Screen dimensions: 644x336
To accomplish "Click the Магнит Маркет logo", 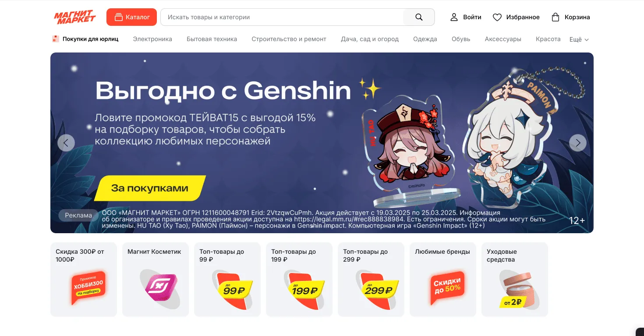I will point(74,17).
